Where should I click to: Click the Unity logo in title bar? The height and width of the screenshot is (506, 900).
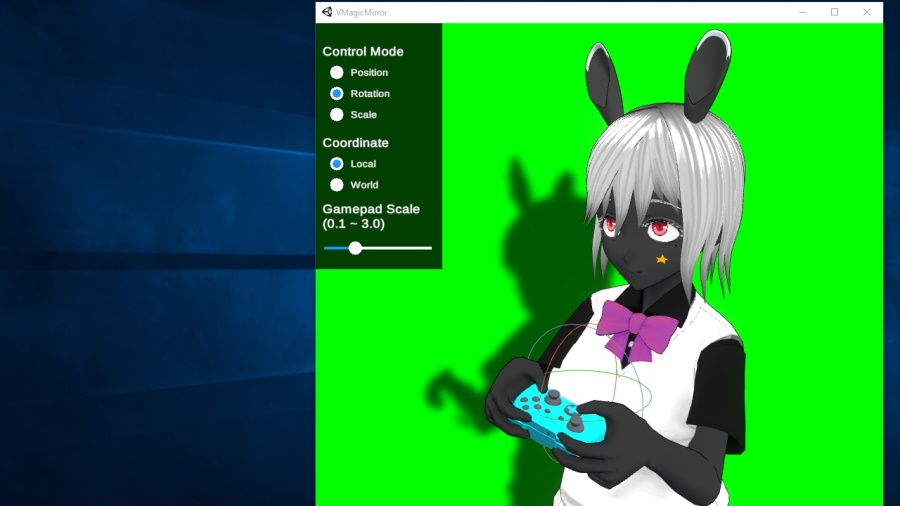coord(327,12)
